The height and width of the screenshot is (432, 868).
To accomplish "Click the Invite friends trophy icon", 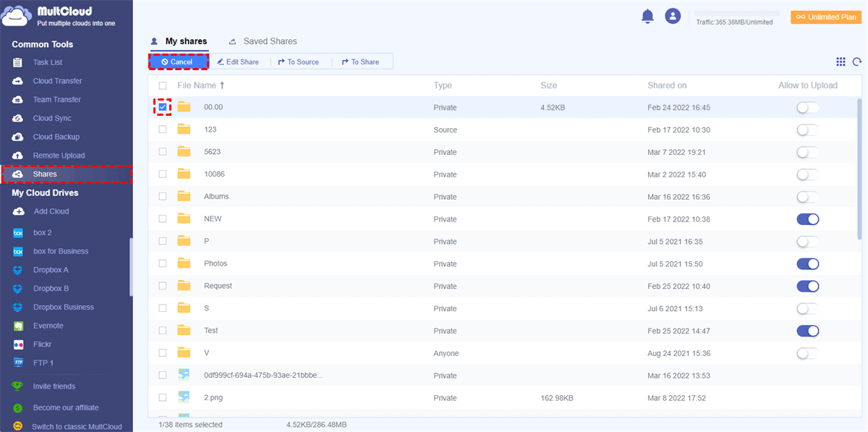I will click(18, 386).
